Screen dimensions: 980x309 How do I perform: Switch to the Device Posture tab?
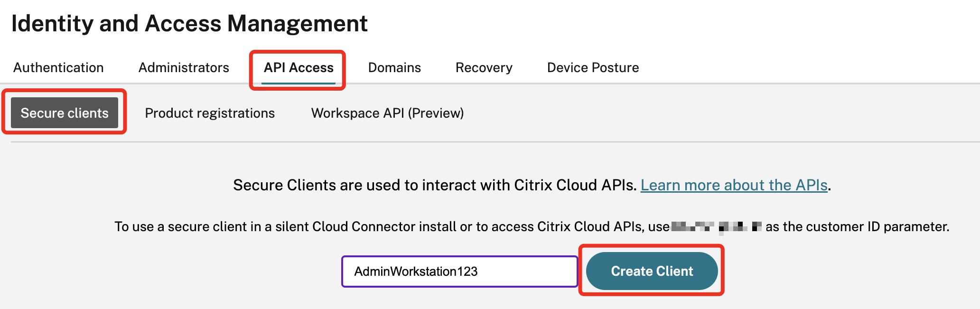coord(593,67)
